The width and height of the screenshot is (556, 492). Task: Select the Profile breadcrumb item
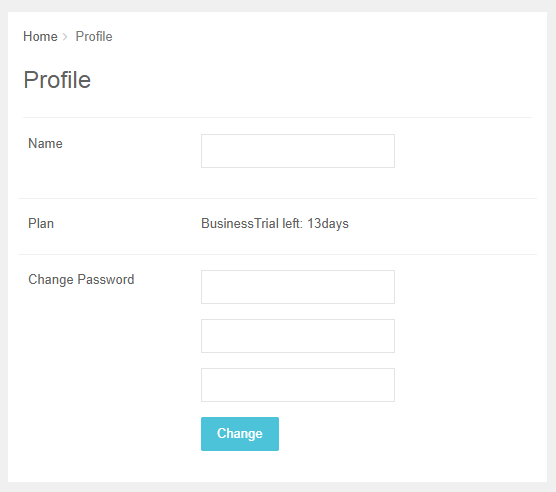tap(94, 37)
